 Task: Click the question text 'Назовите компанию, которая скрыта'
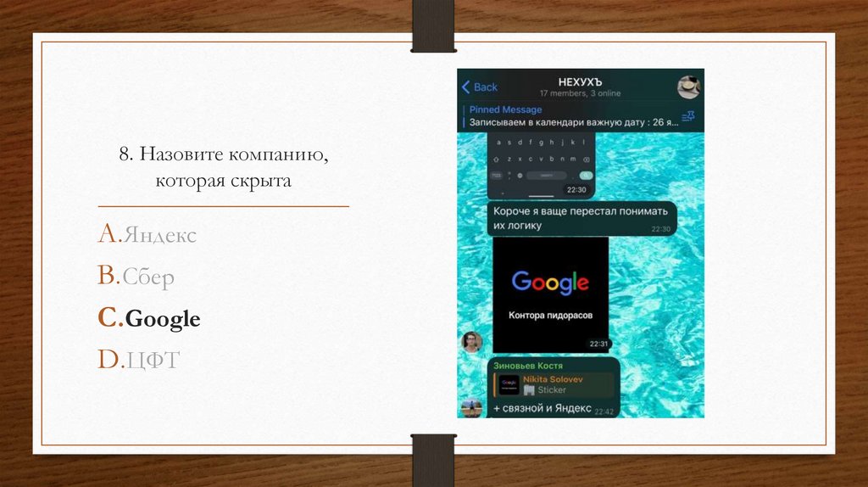click(x=224, y=167)
